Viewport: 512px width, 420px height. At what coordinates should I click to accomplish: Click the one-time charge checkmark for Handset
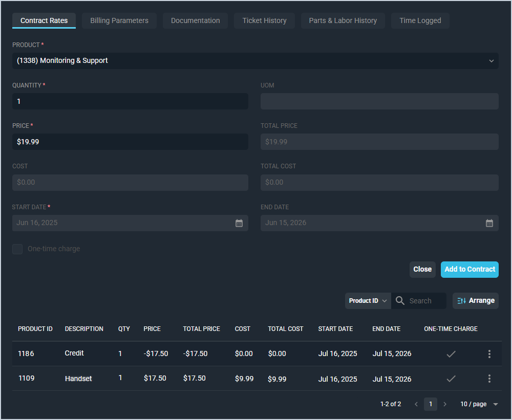[451, 379]
